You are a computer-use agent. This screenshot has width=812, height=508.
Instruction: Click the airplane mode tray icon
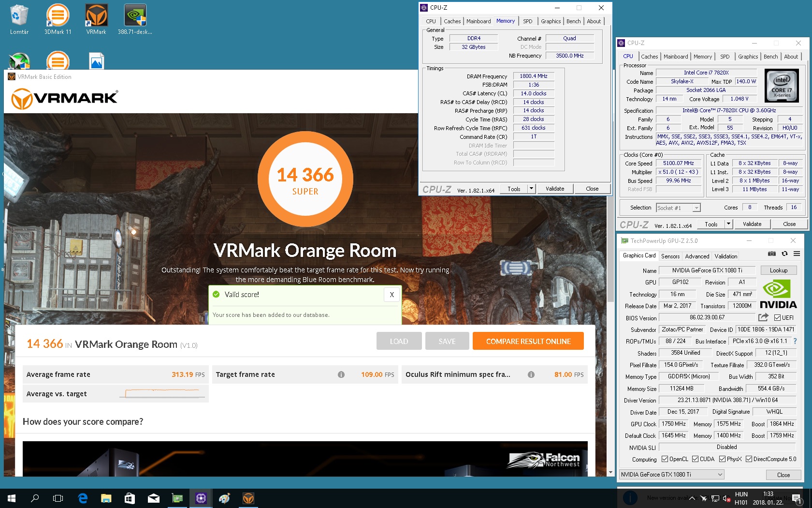[x=703, y=498]
